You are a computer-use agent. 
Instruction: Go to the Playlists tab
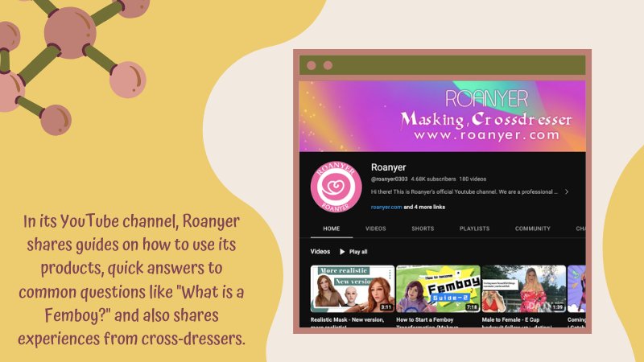[474, 228]
